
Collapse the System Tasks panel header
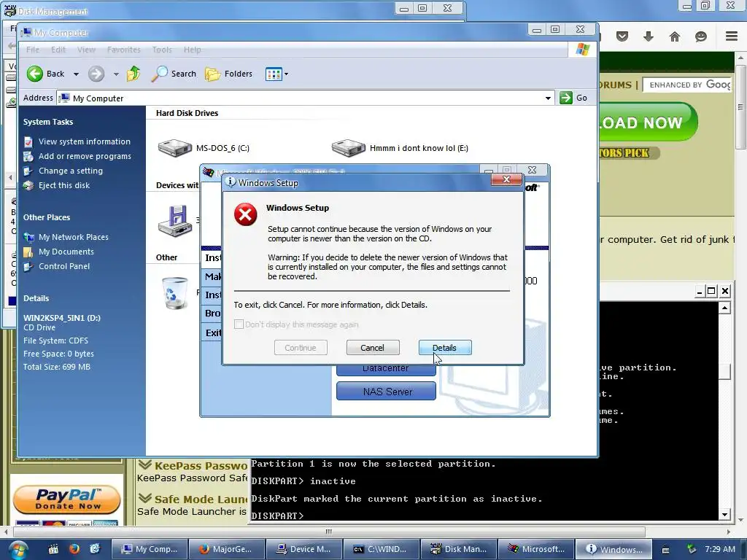pos(48,122)
